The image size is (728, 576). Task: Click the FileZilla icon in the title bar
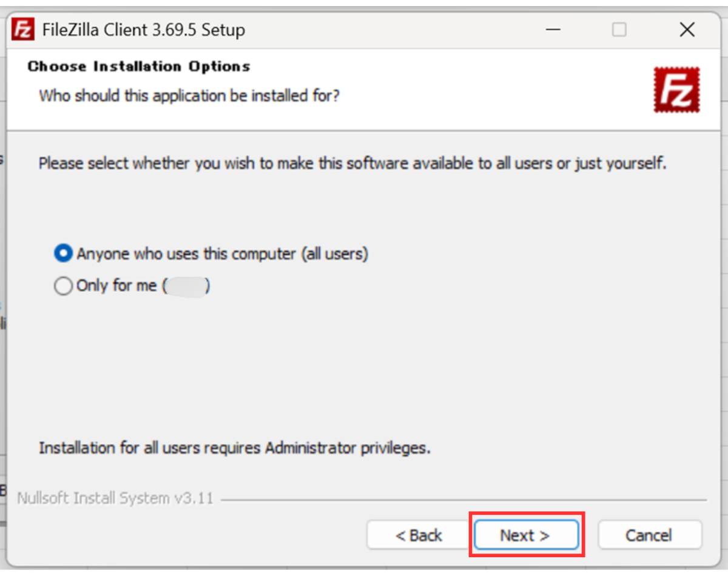[23, 29]
